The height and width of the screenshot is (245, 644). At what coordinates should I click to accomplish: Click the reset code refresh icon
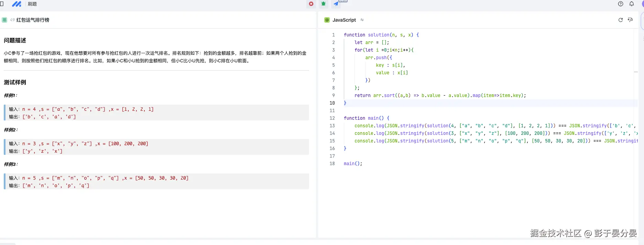621,20
